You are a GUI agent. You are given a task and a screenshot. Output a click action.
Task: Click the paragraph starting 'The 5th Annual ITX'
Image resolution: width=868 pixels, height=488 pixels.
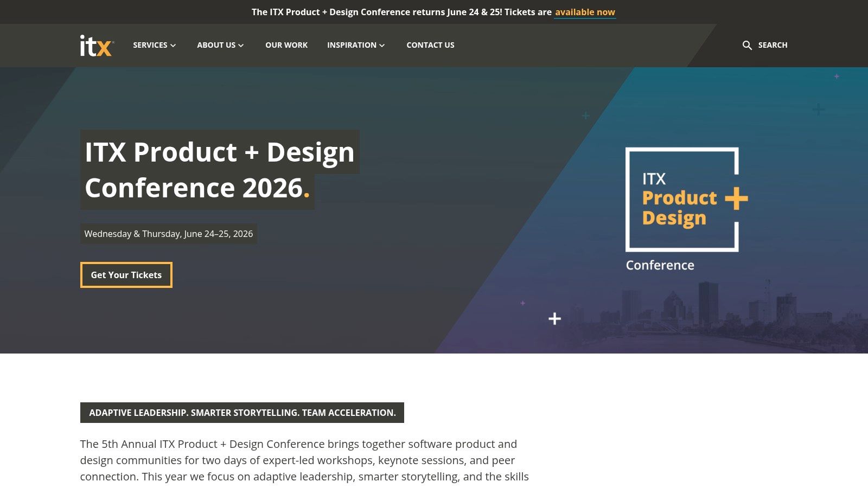pyautogui.click(x=304, y=460)
